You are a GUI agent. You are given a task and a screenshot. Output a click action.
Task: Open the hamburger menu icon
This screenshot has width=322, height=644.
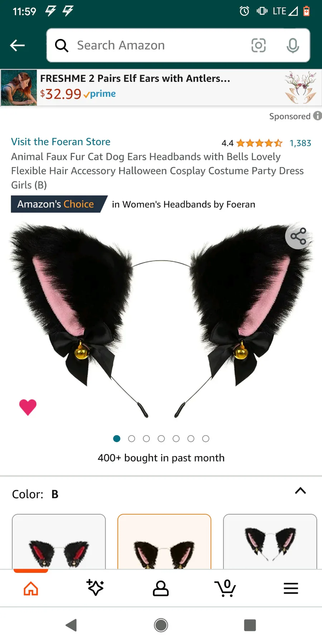pos(291,588)
